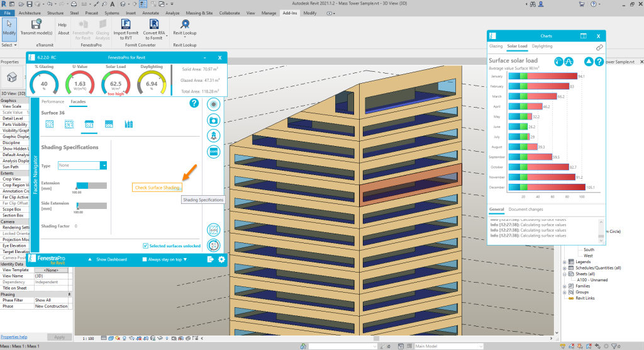Click the camera snapshot icon in FenestraPro

coord(214,120)
